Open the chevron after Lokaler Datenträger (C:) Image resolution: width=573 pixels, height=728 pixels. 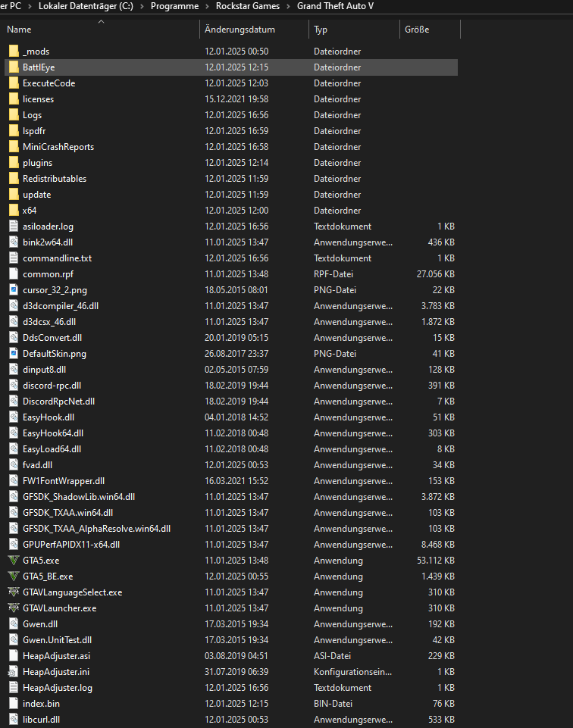[142, 7]
